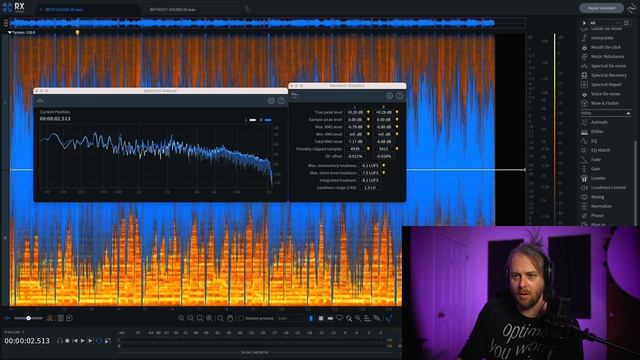Open the EQ Match module

(600, 151)
